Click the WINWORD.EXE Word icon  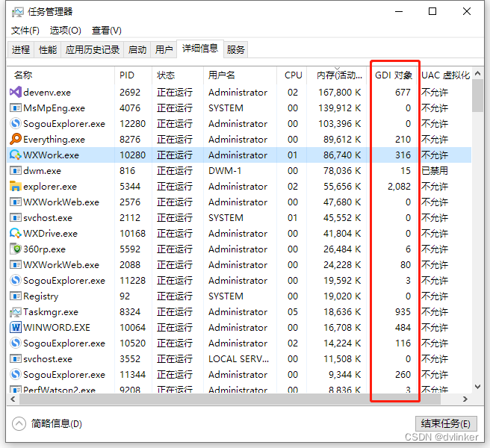pyautogui.click(x=15, y=327)
